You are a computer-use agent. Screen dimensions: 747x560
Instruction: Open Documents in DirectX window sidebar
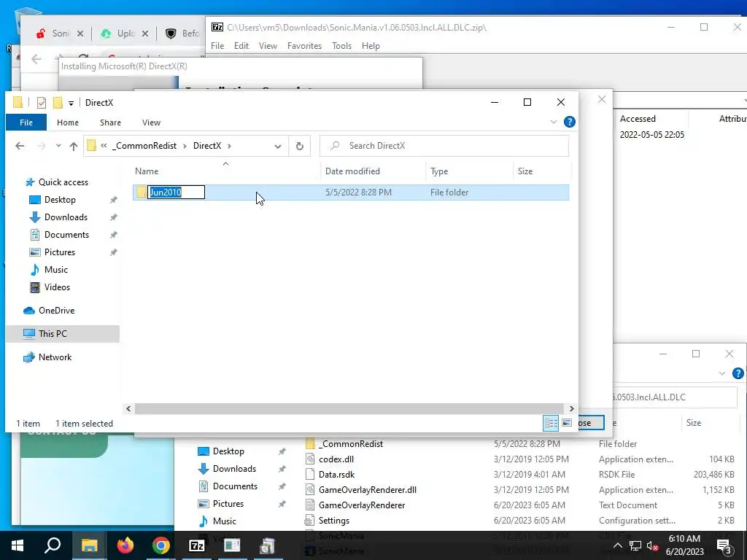pyautogui.click(x=66, y=235)
